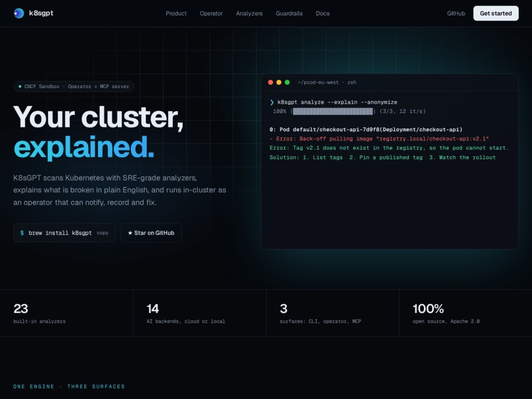Click "open source, Apache 2.0" label
This screenshot has width=532, height=399.
(446, 321)
